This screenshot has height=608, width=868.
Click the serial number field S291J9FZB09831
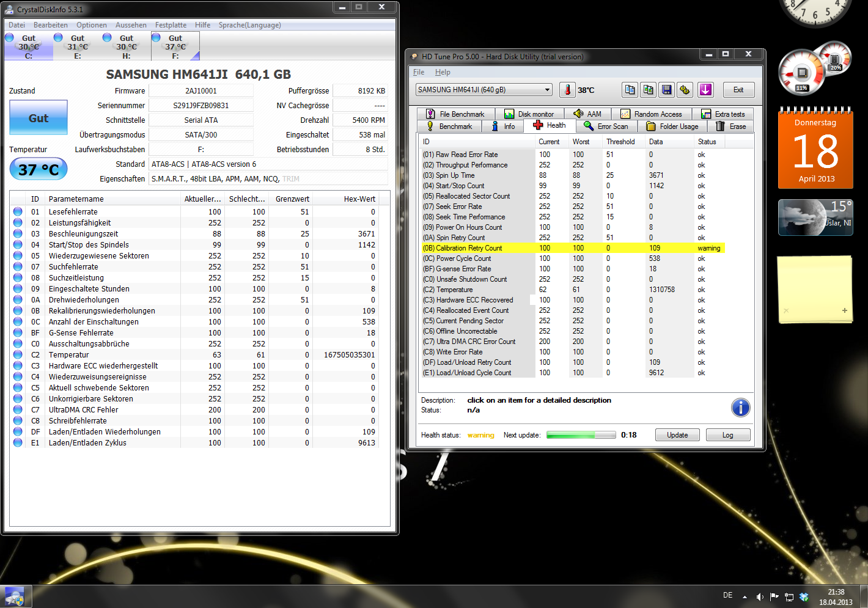click(201, 106)
